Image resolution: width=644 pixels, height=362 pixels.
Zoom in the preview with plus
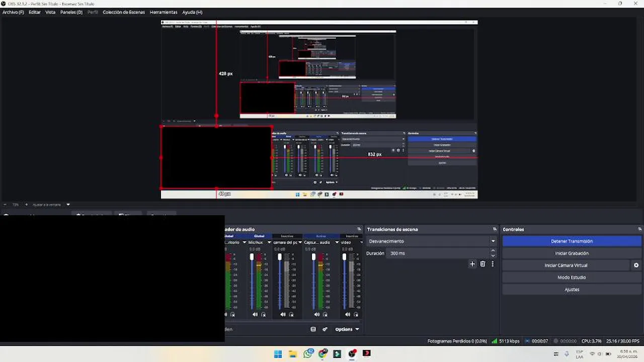point(26,205)
